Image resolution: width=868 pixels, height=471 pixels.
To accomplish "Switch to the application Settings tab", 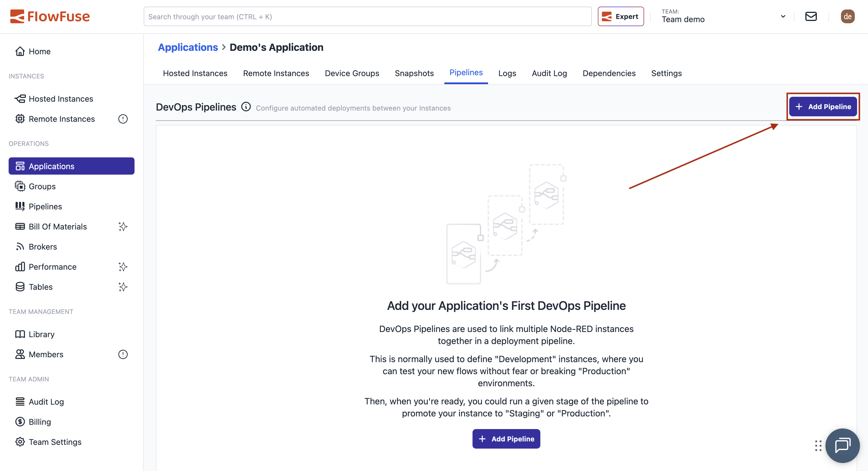I will pos(666,73).
